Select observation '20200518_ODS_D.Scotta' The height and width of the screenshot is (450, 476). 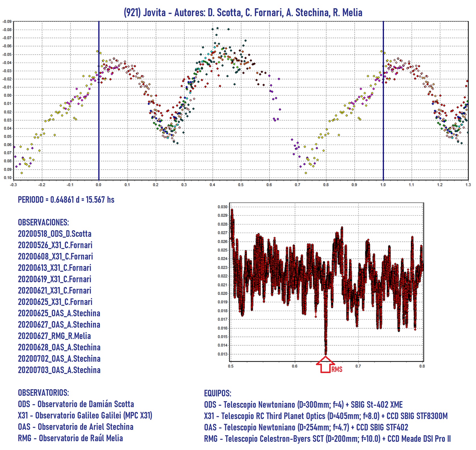pyautogui.click(x=54, y=234)
